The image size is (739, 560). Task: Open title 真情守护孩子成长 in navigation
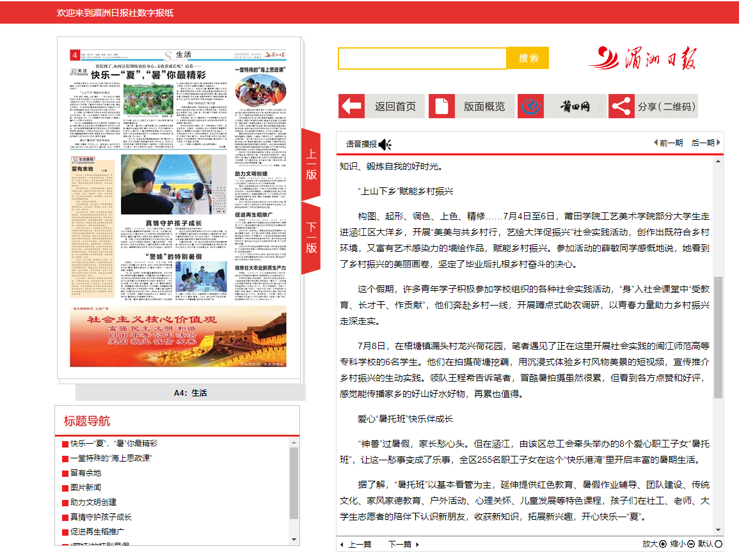click(x=101, y=517)
